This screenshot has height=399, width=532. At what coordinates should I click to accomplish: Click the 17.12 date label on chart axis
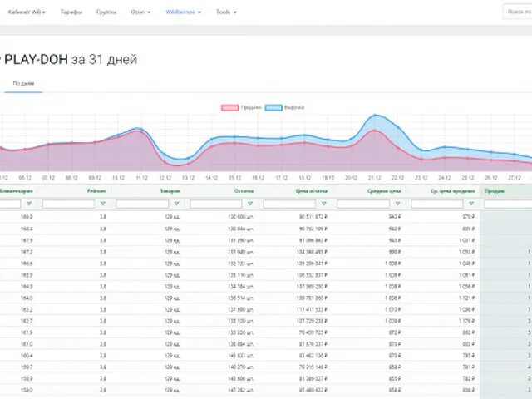[281, 178]
